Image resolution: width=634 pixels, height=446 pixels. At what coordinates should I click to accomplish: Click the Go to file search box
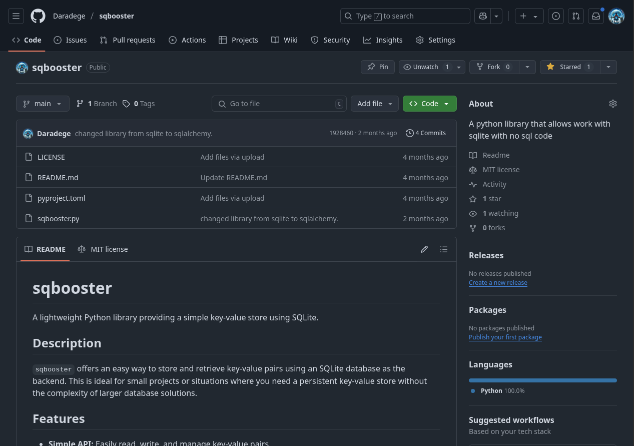(279, 104)
